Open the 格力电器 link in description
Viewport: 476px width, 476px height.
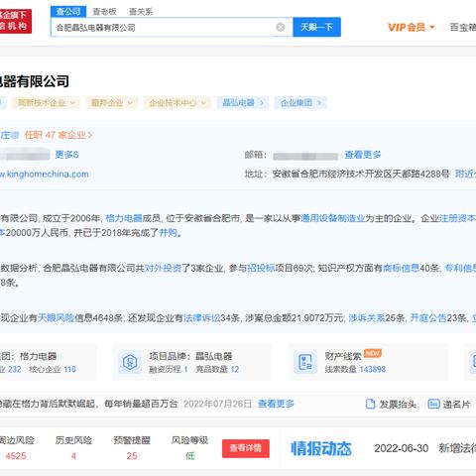click(x=124, y=218)
